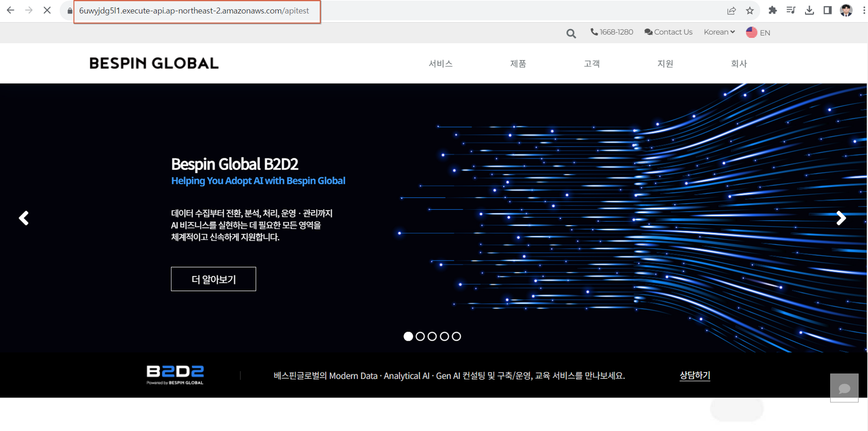Select the second carousel dot
Image resolution: width=868 pixels, height=431 pixels.
(x=420, y=336)
